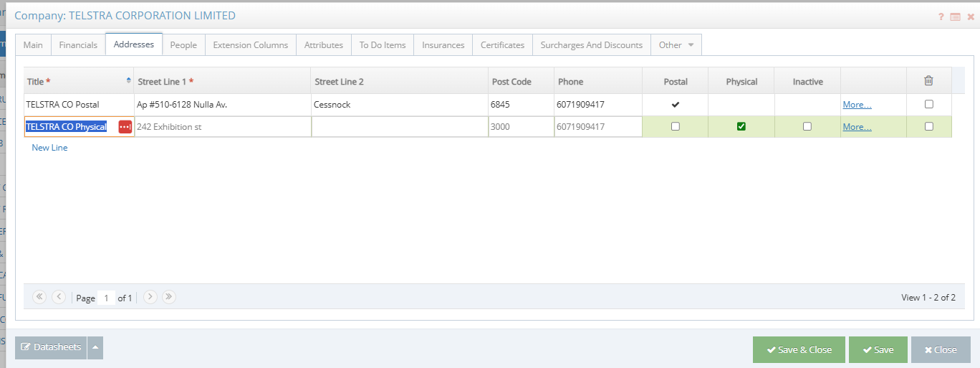Click the Cessnock cell

(400, 105)
